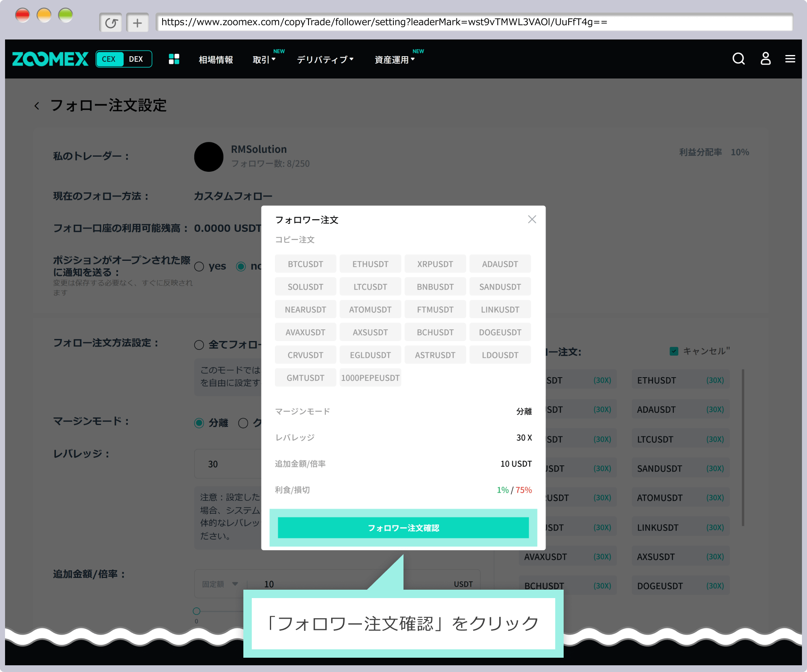Screen dimensions: 807x672
Task: Click the RMSolution trader name
Action: pos(259,149)
